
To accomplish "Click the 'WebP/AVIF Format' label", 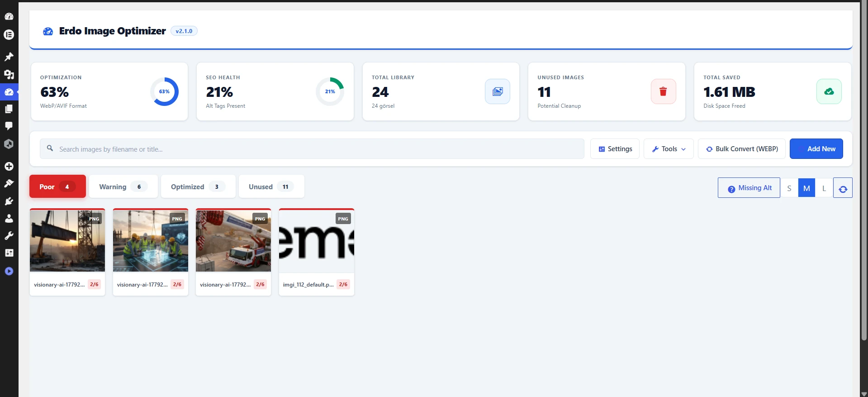I will (63, 106).
